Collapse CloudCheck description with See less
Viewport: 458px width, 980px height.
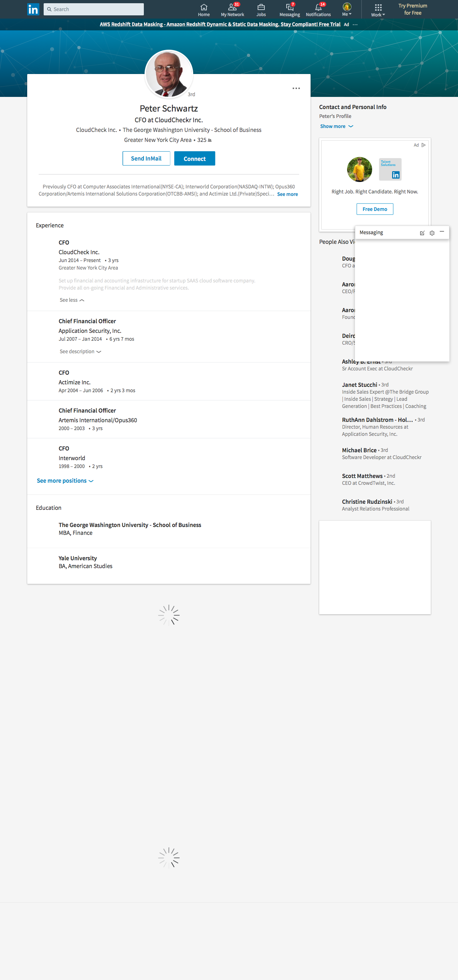72,300
